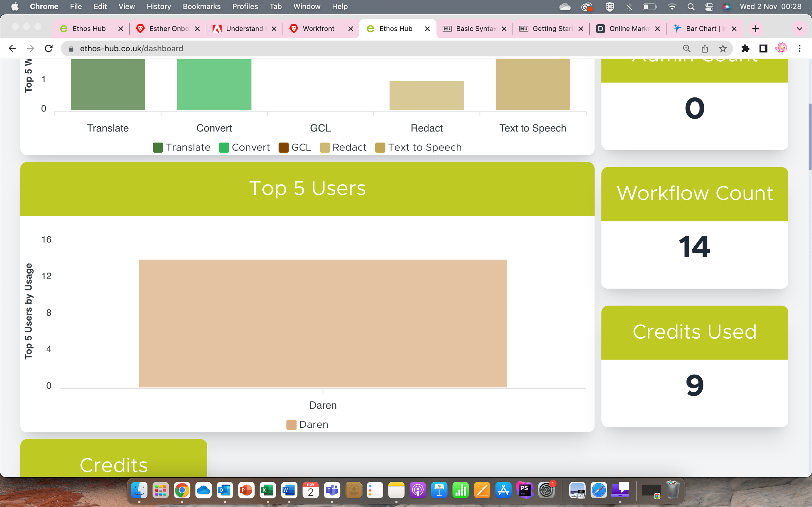Switch to the Basic Syntax tab

coord(476,29)
